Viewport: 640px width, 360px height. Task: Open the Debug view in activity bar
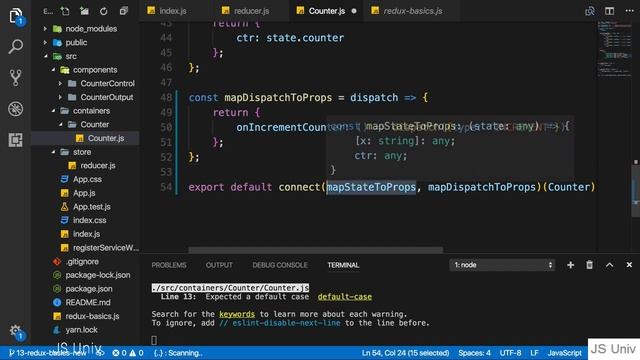(x=16, y=109)
